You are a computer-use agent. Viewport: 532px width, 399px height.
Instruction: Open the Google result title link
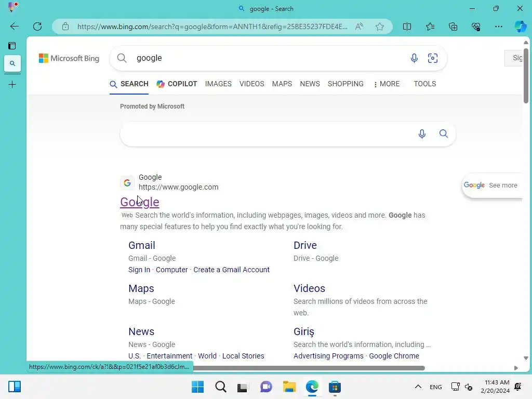[x=139, y=202]
